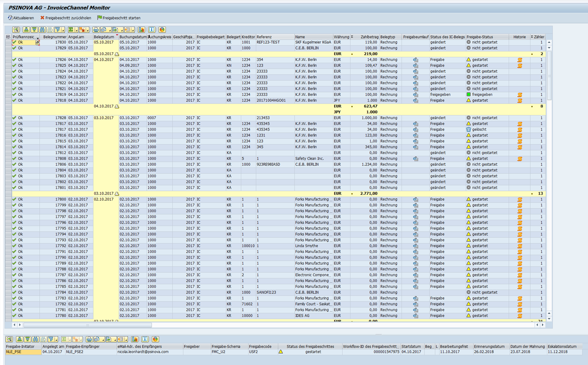The image size is (588, 365).
Task: Select the row of document 17826
Action: (8, 60)
